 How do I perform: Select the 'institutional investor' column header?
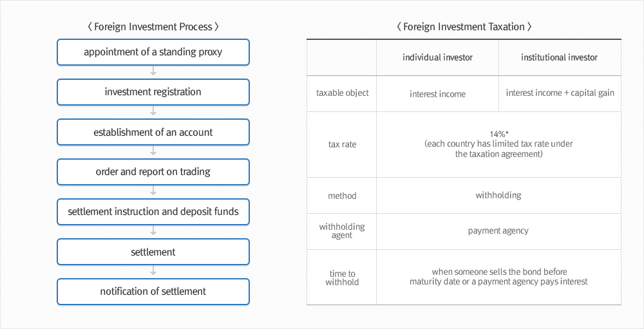560,57
